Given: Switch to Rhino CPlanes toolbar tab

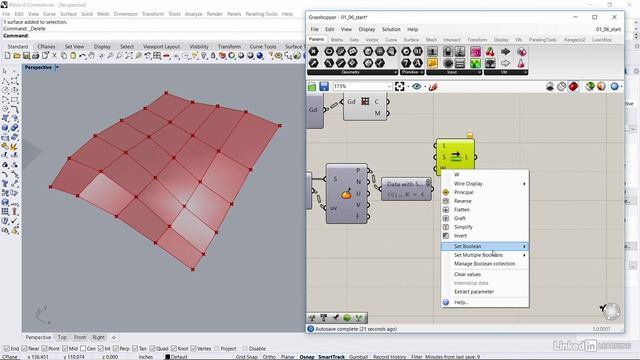Looking at the screenshot, I should pyautogui.click(x=46, y=47).
